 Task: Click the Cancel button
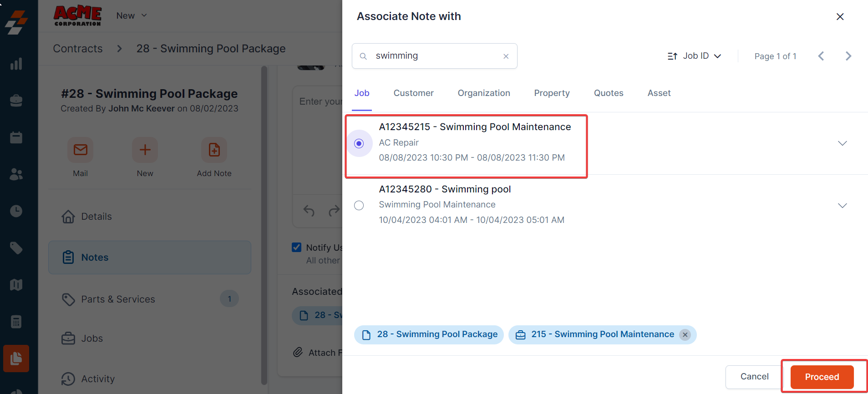tap(754, 377)
